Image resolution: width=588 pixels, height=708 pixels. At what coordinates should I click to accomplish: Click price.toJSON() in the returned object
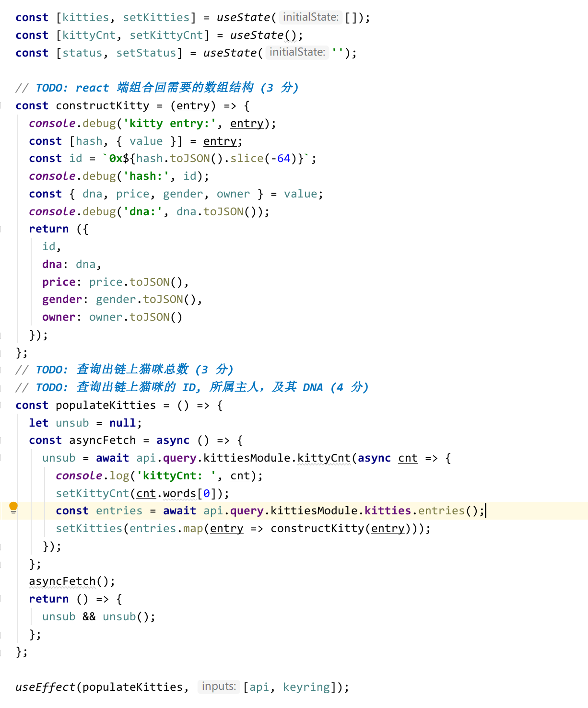point(136,282)
